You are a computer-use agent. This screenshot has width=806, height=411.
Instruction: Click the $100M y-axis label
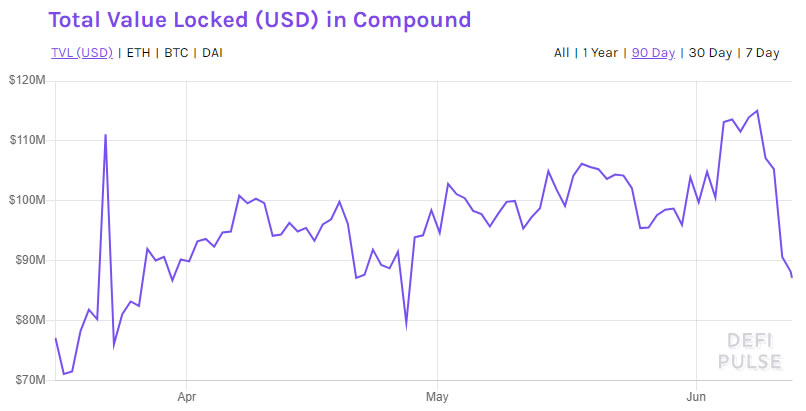point(27,200)
